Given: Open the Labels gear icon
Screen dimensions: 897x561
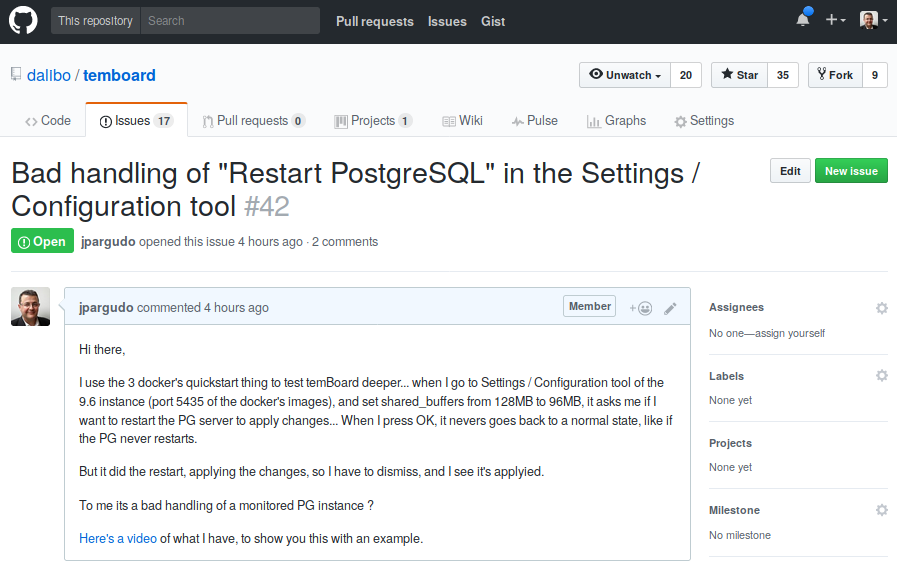Looking at the screenshot, I should 882,376.
